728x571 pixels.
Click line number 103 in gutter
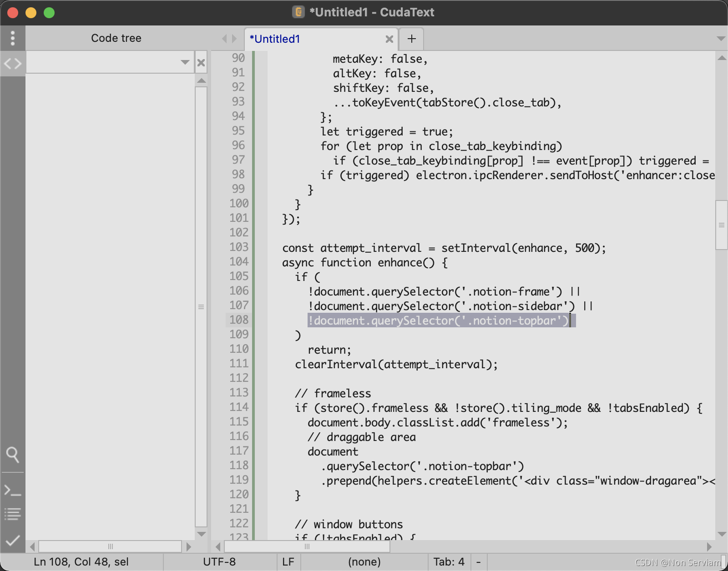pyautogui.click(x=239, y=247)
